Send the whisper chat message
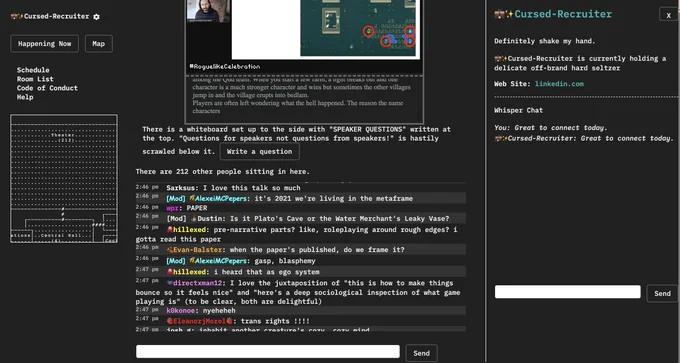Viewport: 680px width, 363px height. (662, 294)
